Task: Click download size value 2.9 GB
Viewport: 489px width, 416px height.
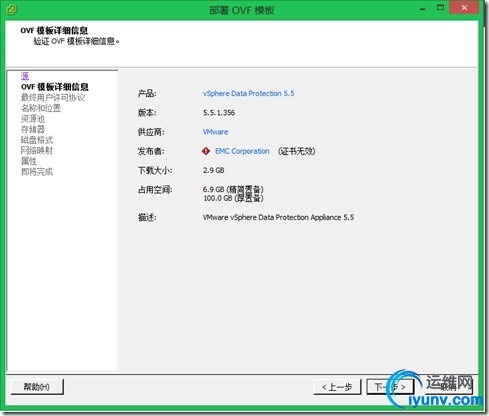Action: (x=214, y=170)
